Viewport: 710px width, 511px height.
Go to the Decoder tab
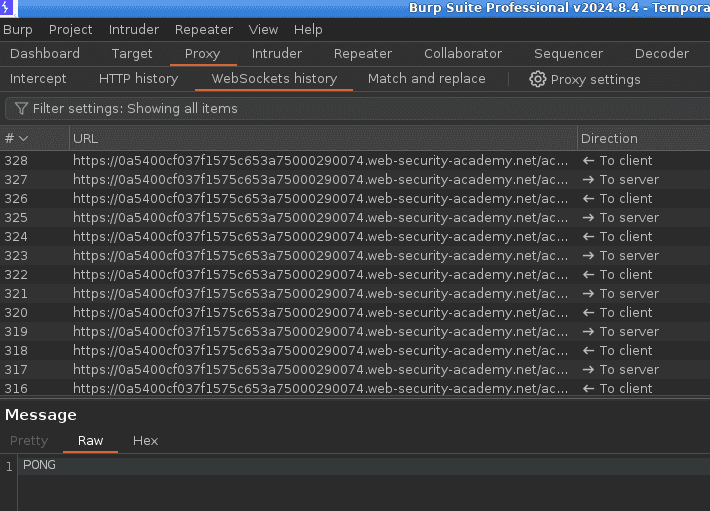tap(661, 54)
